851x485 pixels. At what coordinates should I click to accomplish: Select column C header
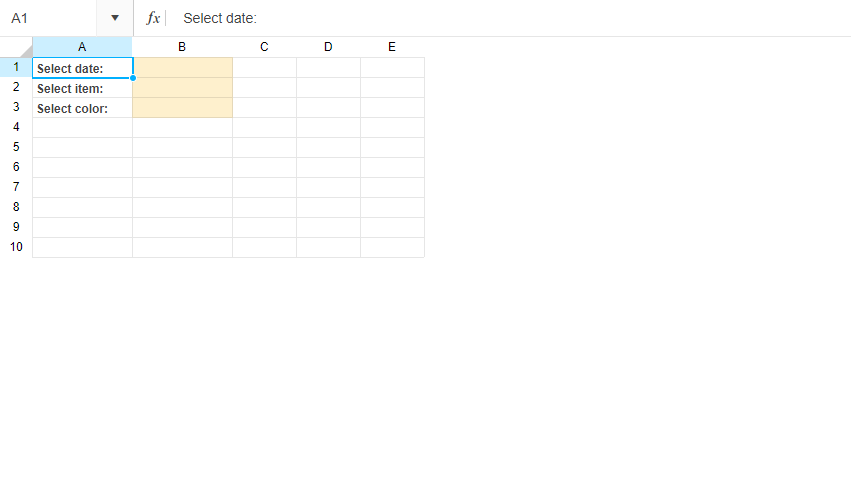click(x=264, y=47)
